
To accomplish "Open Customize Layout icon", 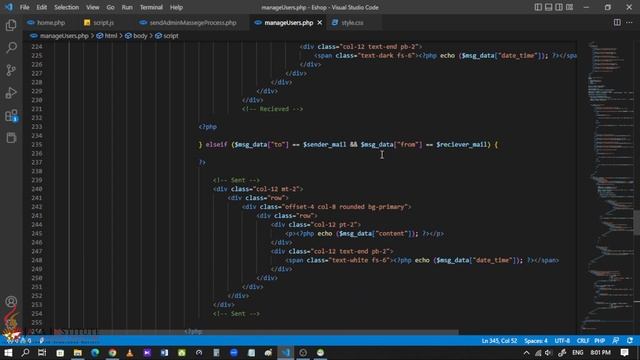I will [569, 7].
